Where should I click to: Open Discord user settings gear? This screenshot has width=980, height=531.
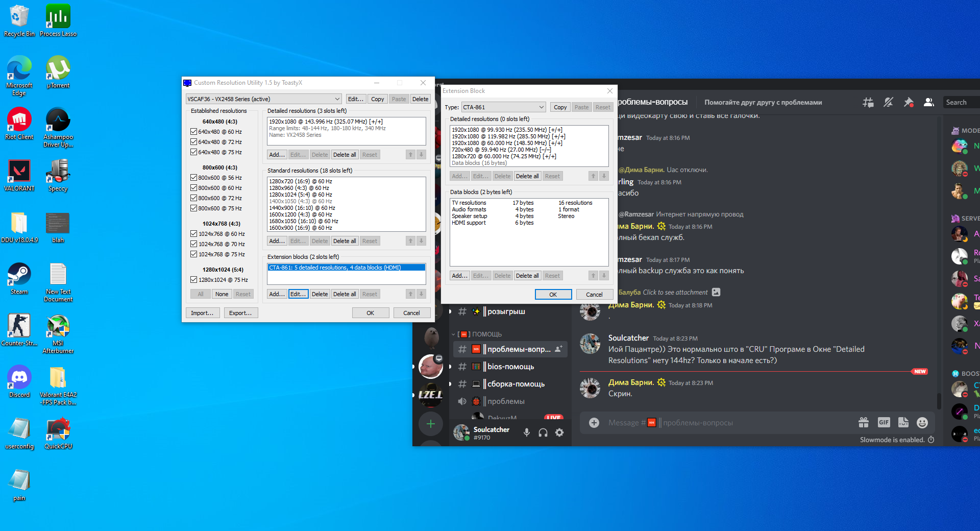coord(559,432)
